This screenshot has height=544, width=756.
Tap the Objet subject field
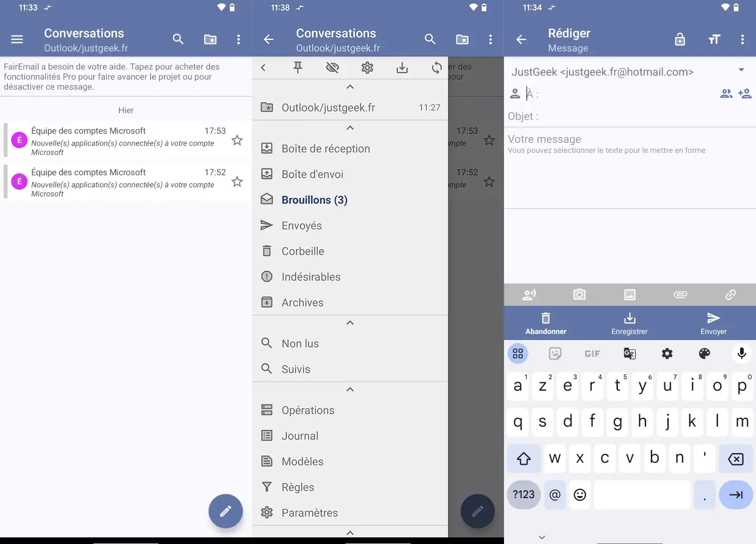click(x=630, y=116)
